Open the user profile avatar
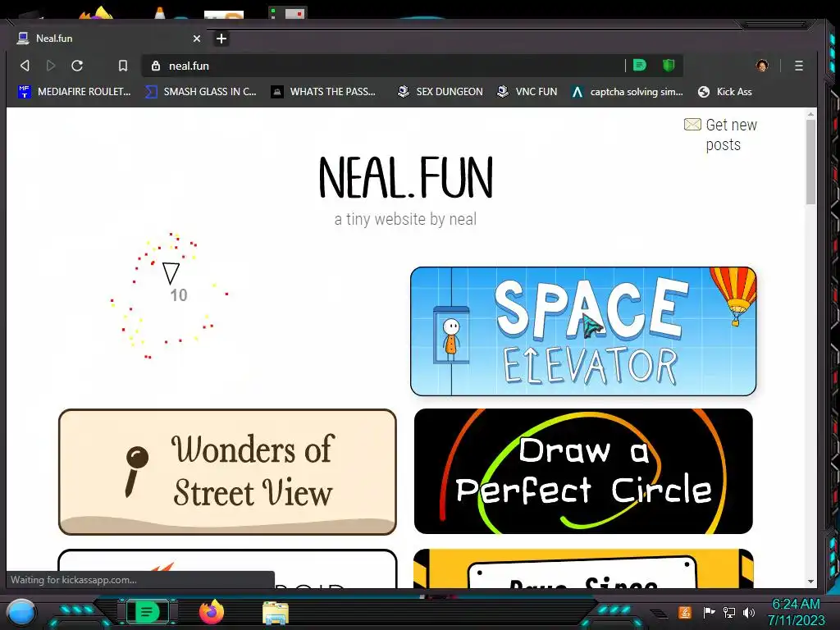840x630 pixels. click(762, 66)
